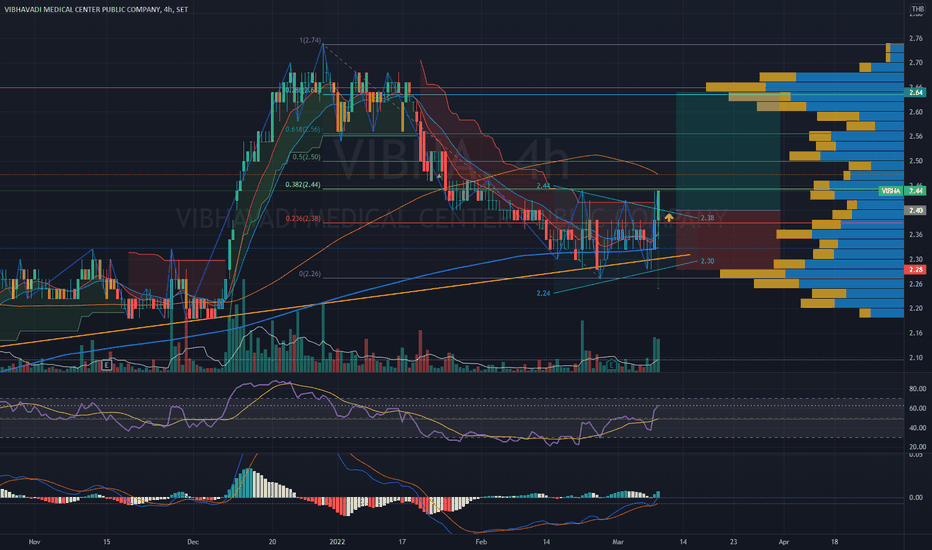Click the green 2.44 last-price label
Screen dimensions: 932x550
[915, 191]
